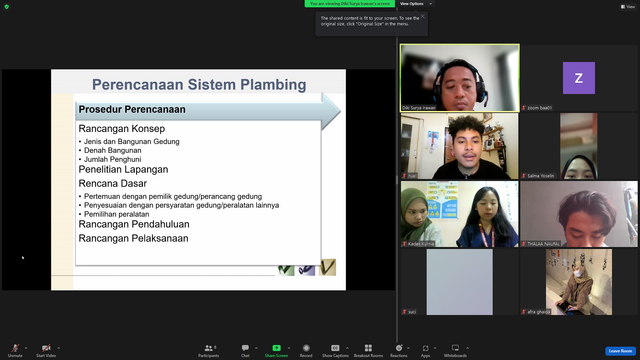Click the shared content fit-to-screen message text

point(369,21)
